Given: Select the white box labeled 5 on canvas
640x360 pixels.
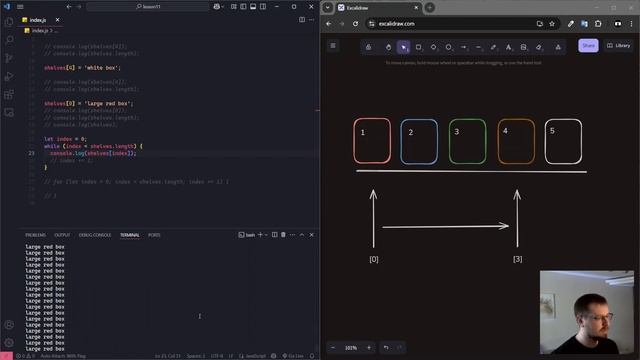Looking at the screenshot, I should click(x=563, y=141).
